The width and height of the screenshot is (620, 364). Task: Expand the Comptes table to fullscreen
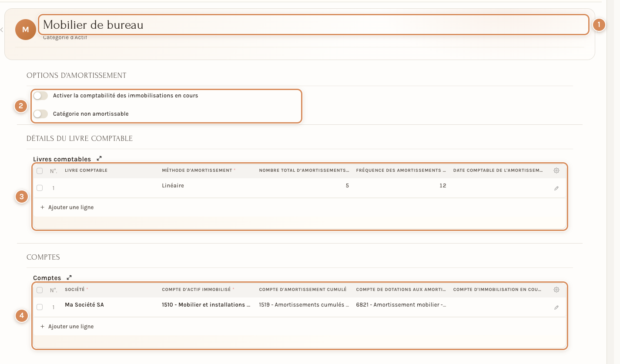(69, 277)
